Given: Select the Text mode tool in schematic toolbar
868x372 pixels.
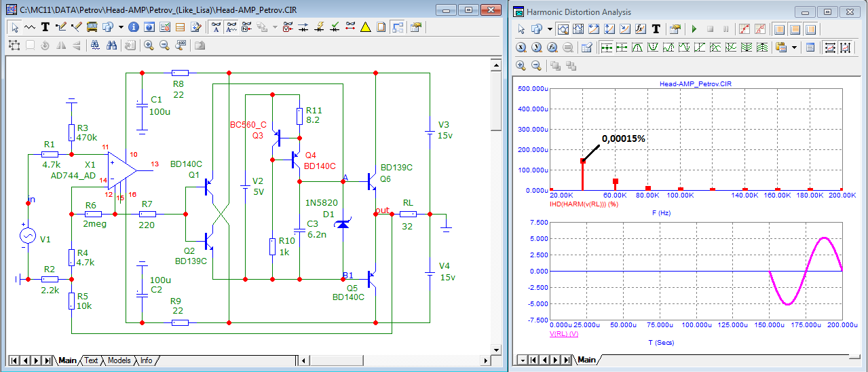Looking at the screenshot, I should coord(45,27).
